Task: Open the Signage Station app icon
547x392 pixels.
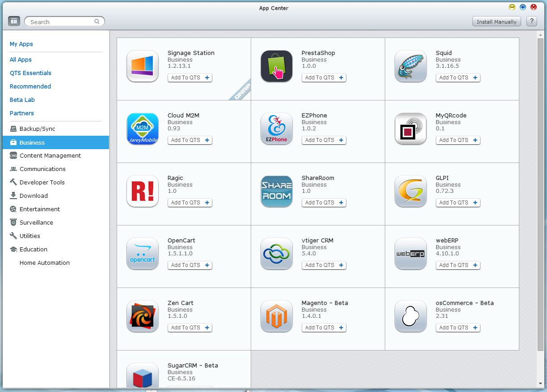Action: click(x=143, y=66)
